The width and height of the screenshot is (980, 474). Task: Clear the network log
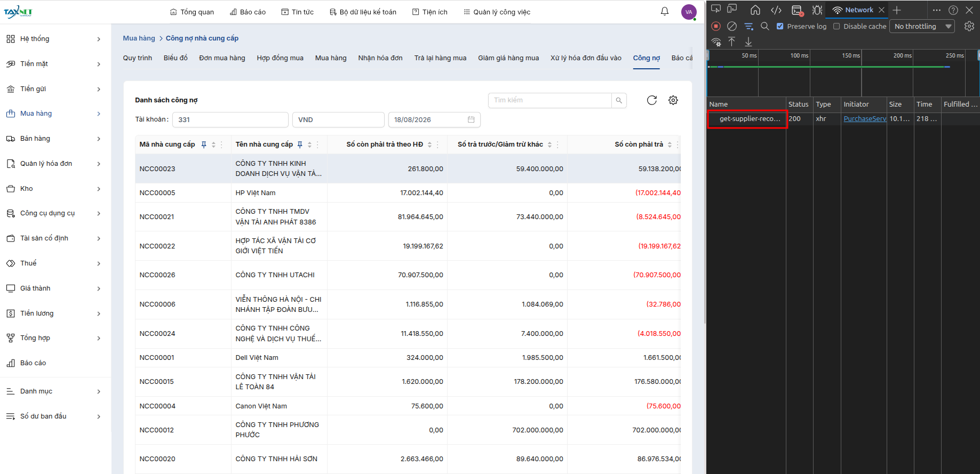(x=732, y=26)
